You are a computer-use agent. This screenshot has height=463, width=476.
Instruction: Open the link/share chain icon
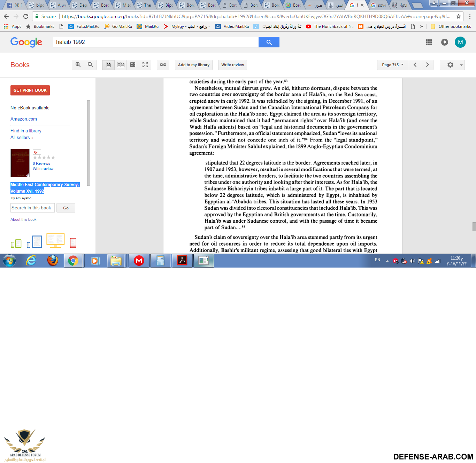click(x=163, y=65)
